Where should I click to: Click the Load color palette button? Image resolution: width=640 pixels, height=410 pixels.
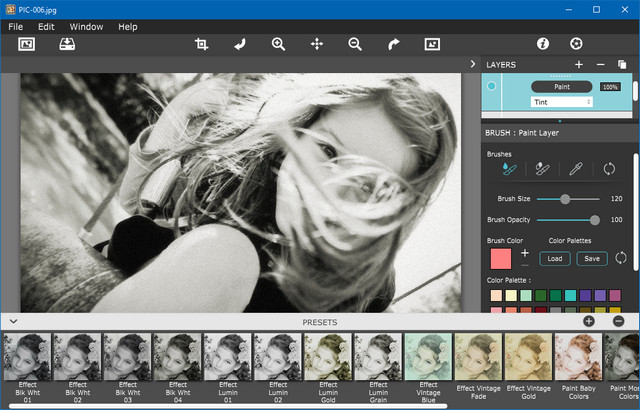pos(554,258)
